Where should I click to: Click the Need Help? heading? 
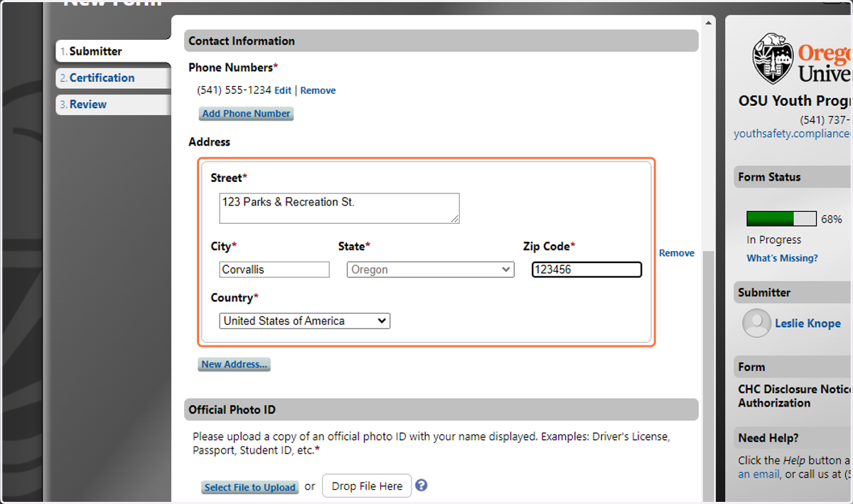tap(768, 438)
